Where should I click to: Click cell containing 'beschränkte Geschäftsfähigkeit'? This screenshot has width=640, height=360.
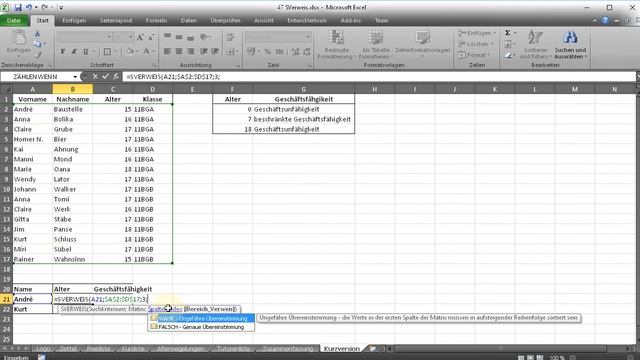pos(303,119)
